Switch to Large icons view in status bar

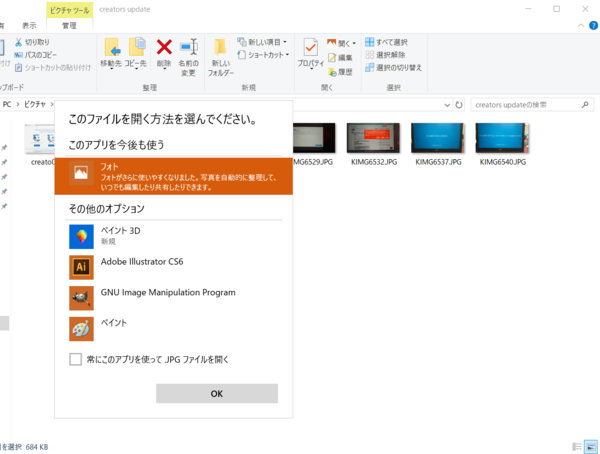(591, 447)
